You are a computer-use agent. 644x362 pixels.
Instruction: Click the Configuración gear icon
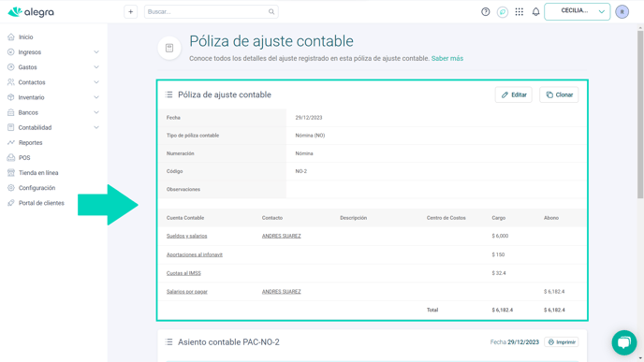point(11,188)
